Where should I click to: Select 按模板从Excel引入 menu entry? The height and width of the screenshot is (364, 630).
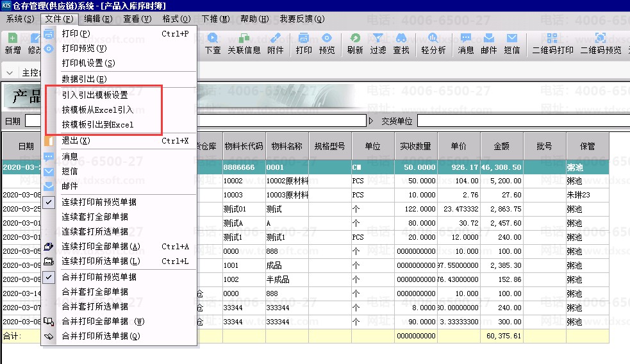[x=97, y=110]
